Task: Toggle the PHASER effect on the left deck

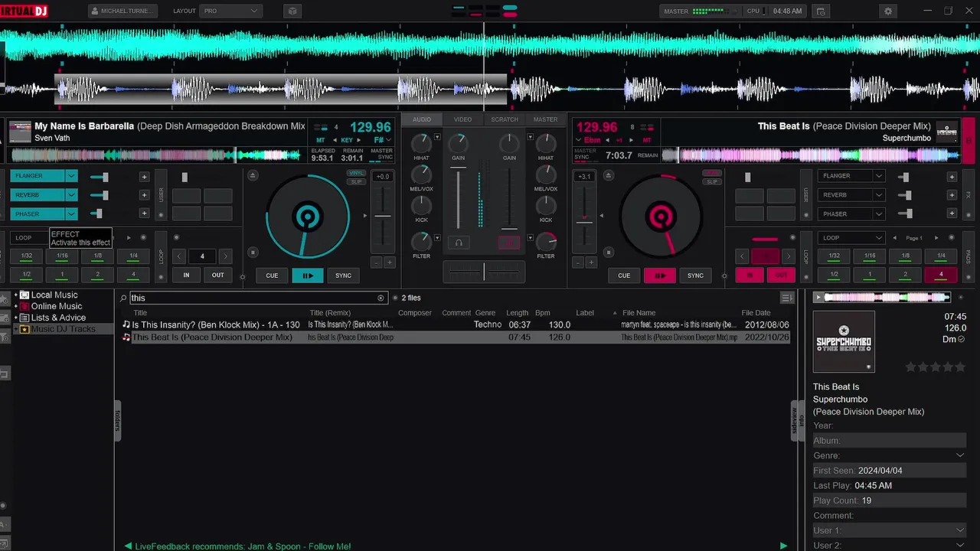Action: pos(38,214)
